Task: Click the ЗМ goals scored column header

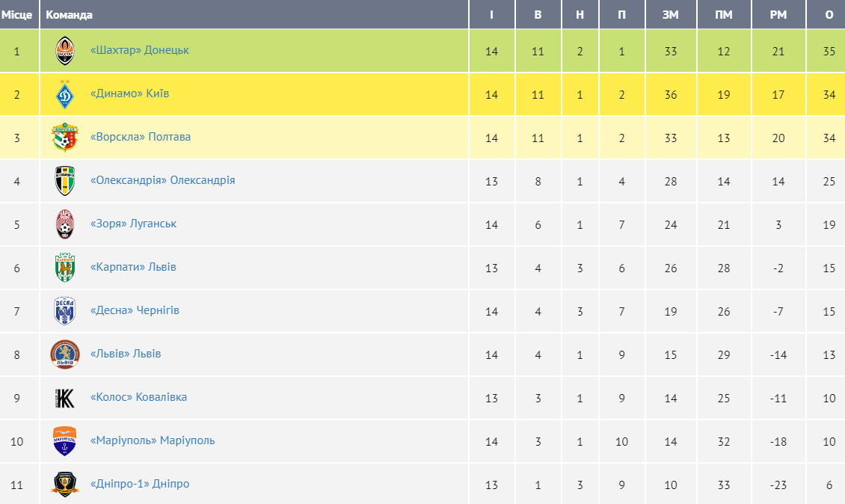Action: (670, 15)
